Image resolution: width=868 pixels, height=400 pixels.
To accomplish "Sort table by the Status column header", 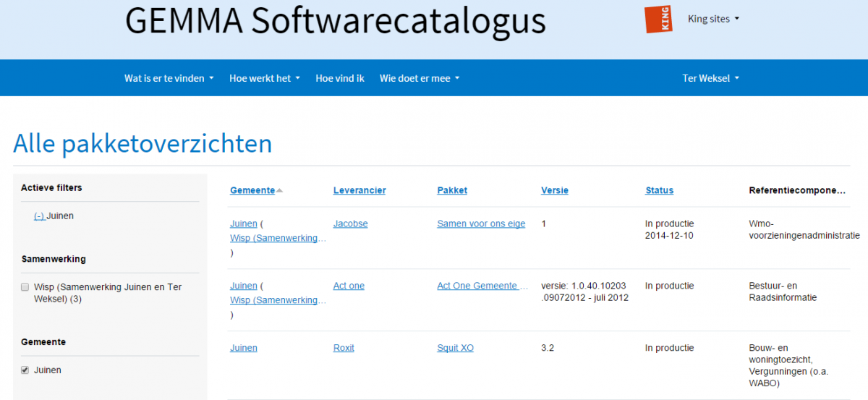I will pyautogui.click(x=660, y=190).
